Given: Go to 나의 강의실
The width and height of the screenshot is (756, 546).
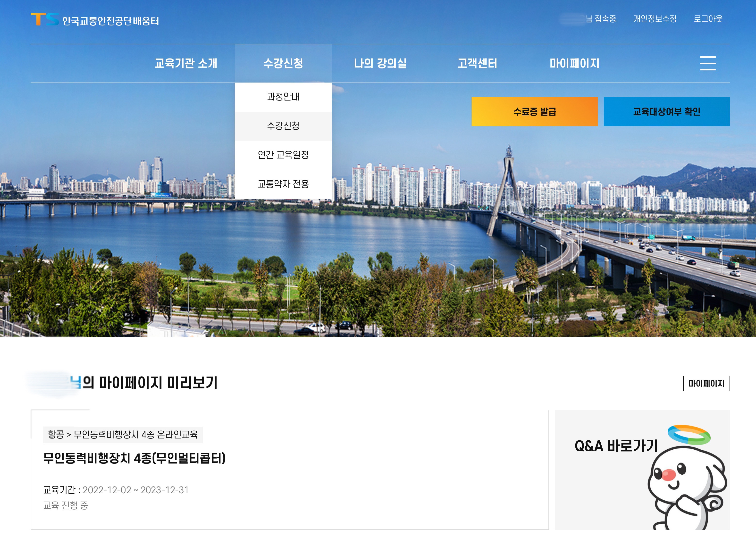Looking at the screenshot, I should [x=381, y=64].
